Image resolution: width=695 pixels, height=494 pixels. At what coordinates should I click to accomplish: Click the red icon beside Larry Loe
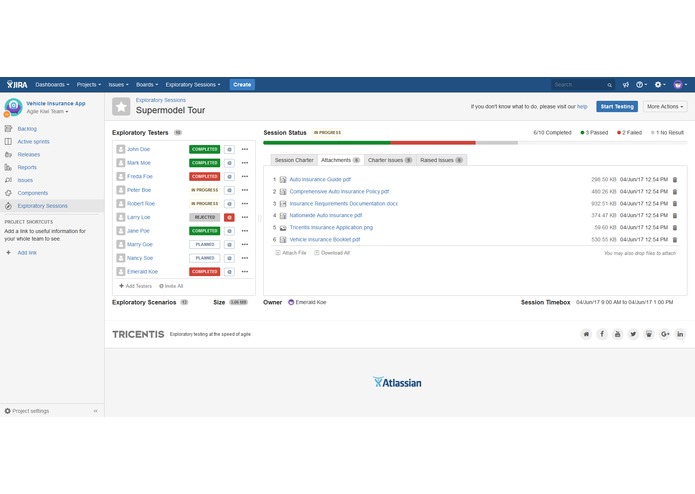point(229,218)
